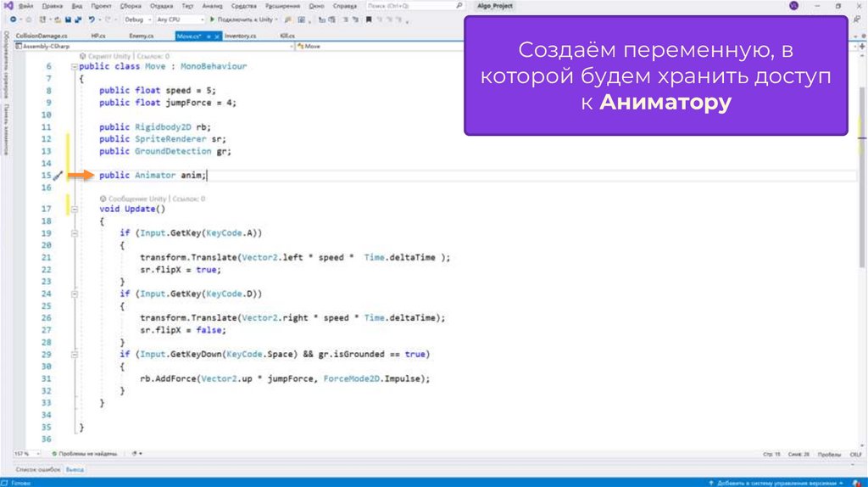Click the uncomment lines icon

click(355, 20)
